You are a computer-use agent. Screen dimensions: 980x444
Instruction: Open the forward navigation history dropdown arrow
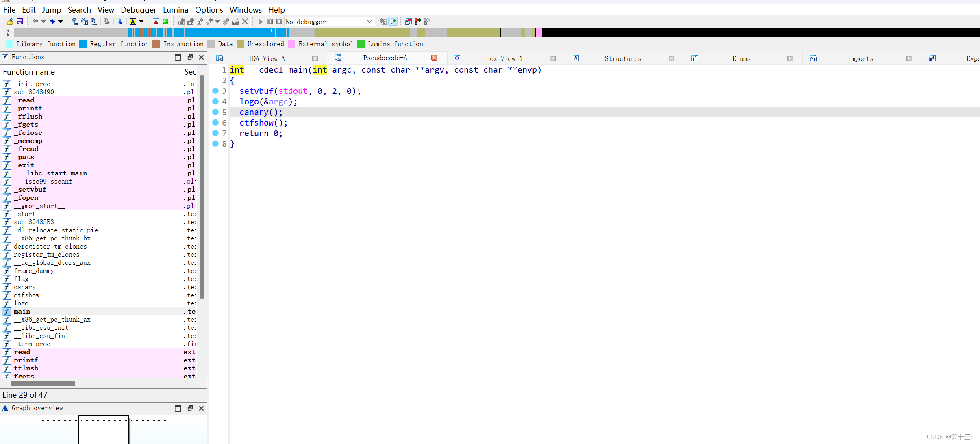point(60,22)
